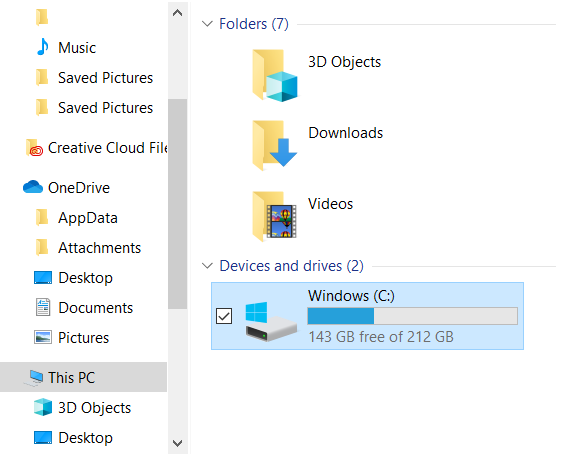568x456 pixels.
Task: Click the navigation pane scroll up arrow
Action: click(178, 13)
